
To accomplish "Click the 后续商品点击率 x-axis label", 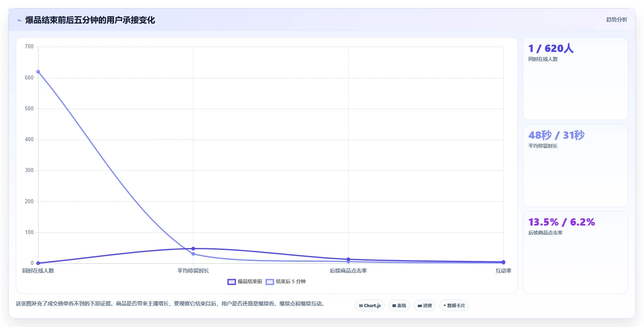I will [x=348, y=271].
